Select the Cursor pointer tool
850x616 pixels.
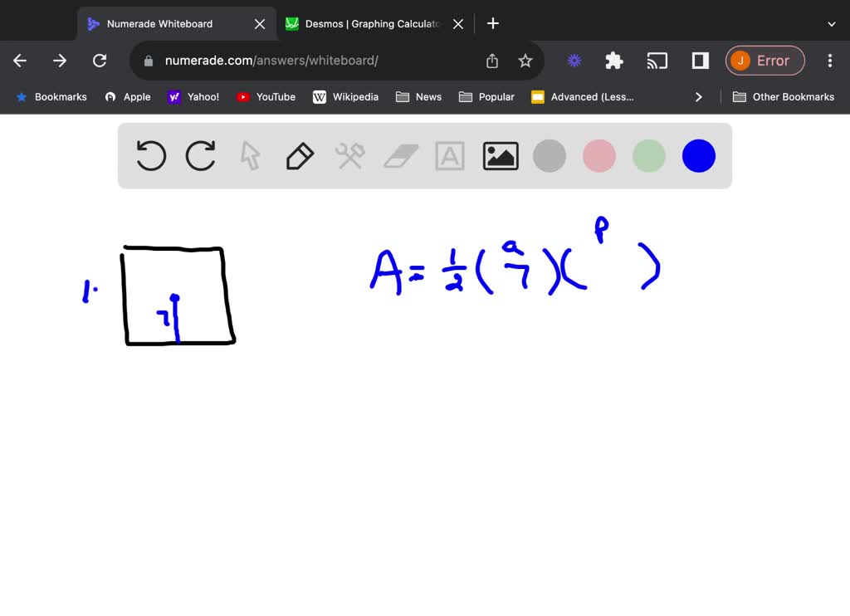pos(250,155)
